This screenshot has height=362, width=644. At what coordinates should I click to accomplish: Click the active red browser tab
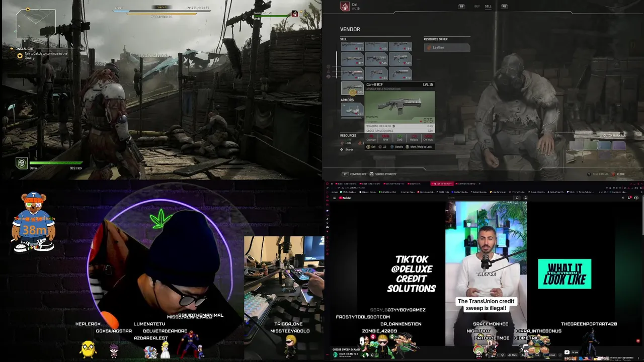click(442, 184)
